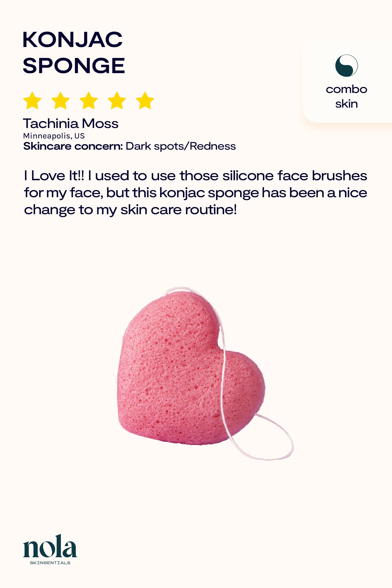The height and width of the screenshot is (588, 392).
Task: Click the Minneapolis, US location text
Action: tap(54, 136)
